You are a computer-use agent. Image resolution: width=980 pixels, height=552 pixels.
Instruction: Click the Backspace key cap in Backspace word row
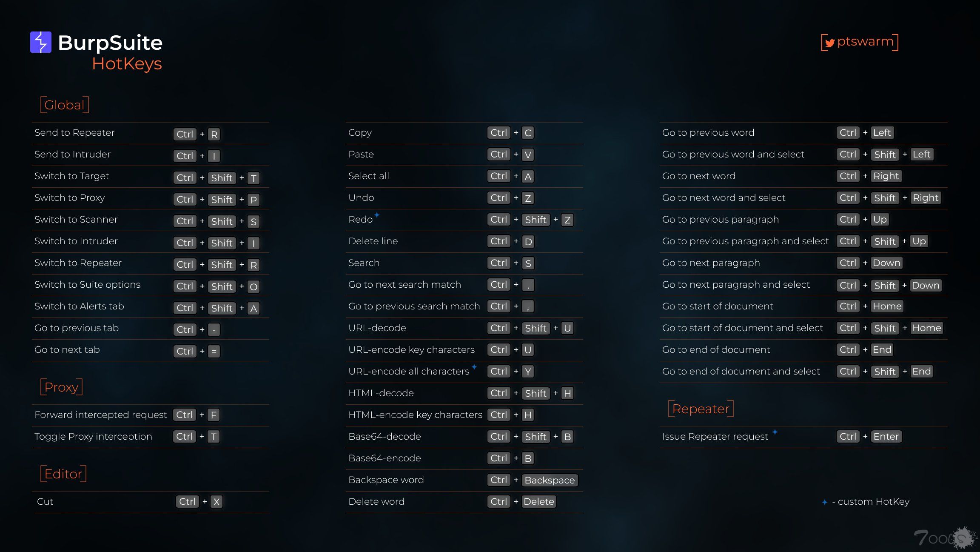point(550,480)
